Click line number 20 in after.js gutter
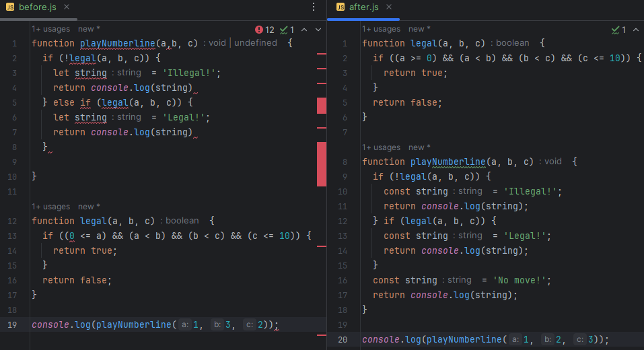The width and height of the screenshot is (644, 350). tap(343, 339)
